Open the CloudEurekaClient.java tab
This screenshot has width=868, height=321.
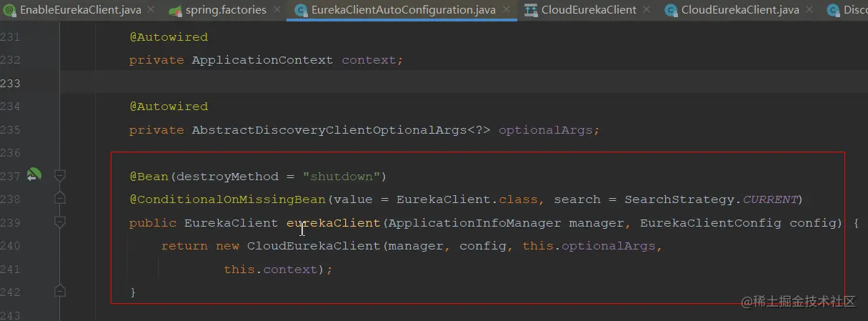[x=740, y=10]
